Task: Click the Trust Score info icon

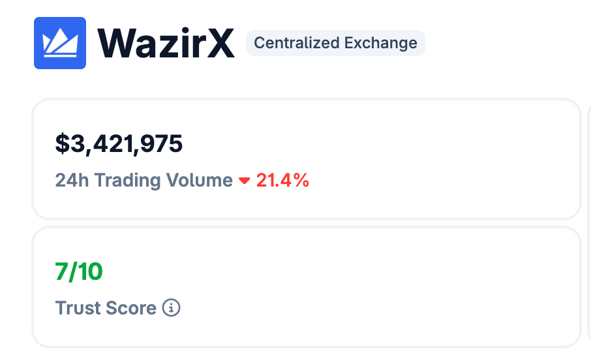Action: (x=171, y=308)
